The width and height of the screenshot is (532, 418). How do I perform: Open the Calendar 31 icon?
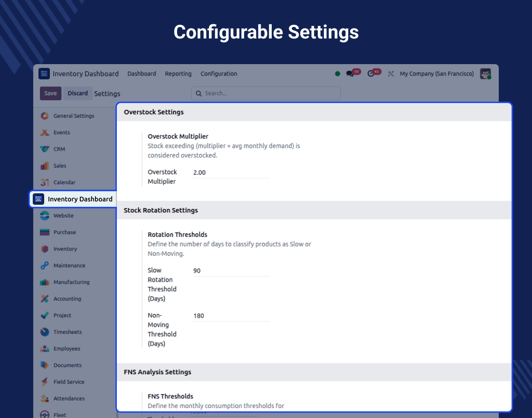(x=45, y=182)
